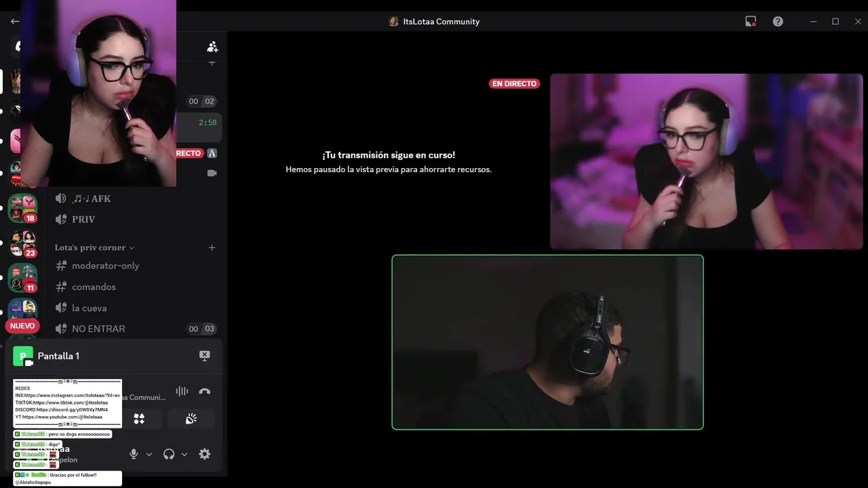This screenshot has width=868, height=488.
Task: Click the EN DIRECTO live badge
Action: [x=515, y=83]
